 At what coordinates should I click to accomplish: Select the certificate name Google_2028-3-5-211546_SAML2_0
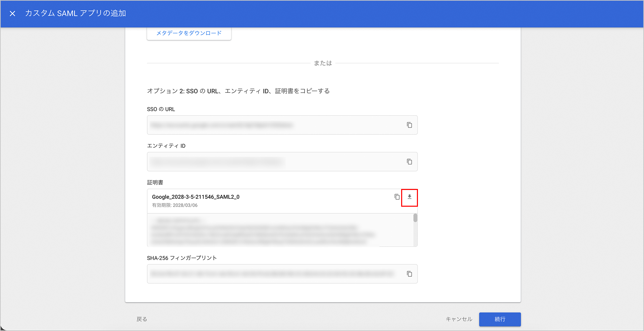click(x=196, y=197)
